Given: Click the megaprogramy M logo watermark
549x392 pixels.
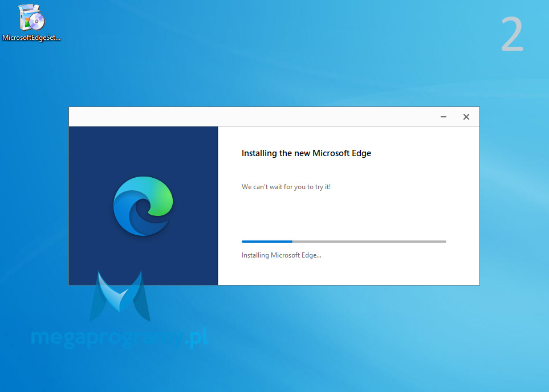Looking at the screenshot, I should (x=120, y=297).
